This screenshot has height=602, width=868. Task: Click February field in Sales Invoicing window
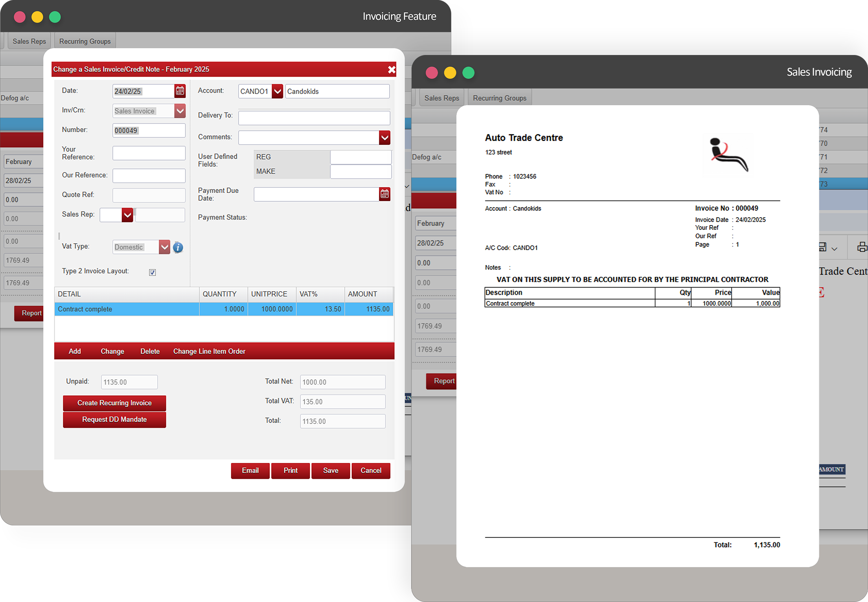pyautogui.click(x=436, y=223)
